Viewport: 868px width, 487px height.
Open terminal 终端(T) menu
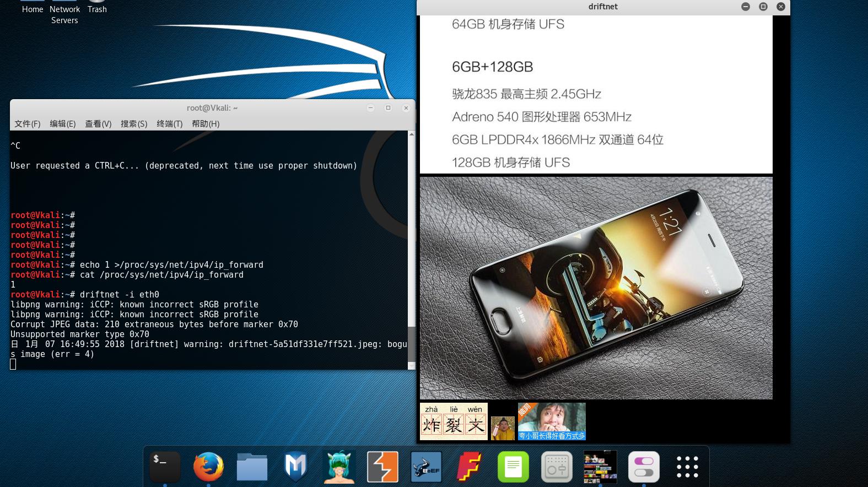170,124
